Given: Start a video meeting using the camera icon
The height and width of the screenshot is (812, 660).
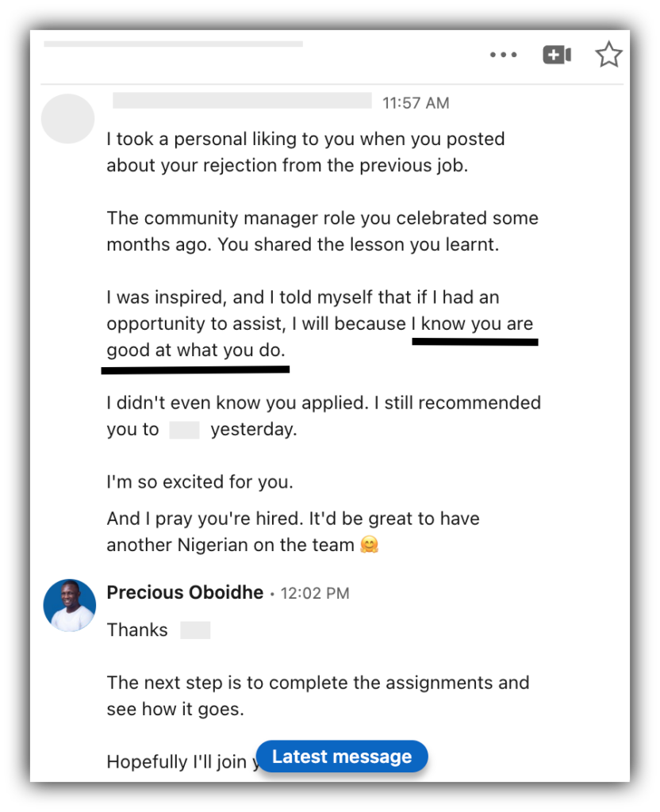Looking at the screenshot, I should point(557,54).
